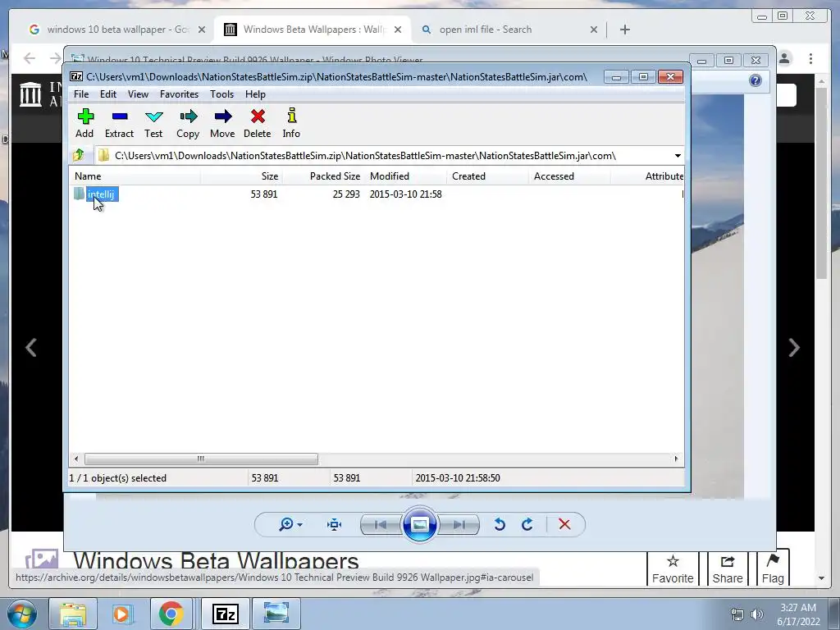This screenshot has height=630, width=840.
Task: Click Photo Viewer actual size button
Action: click(335, 524)
